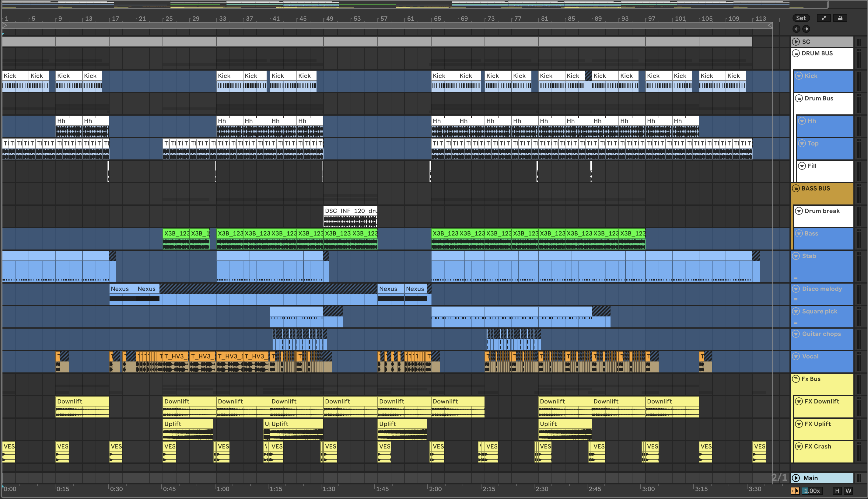868x499 pixels.
Task: Jump to previous locator arrow
Action: [x=796, y=29]
